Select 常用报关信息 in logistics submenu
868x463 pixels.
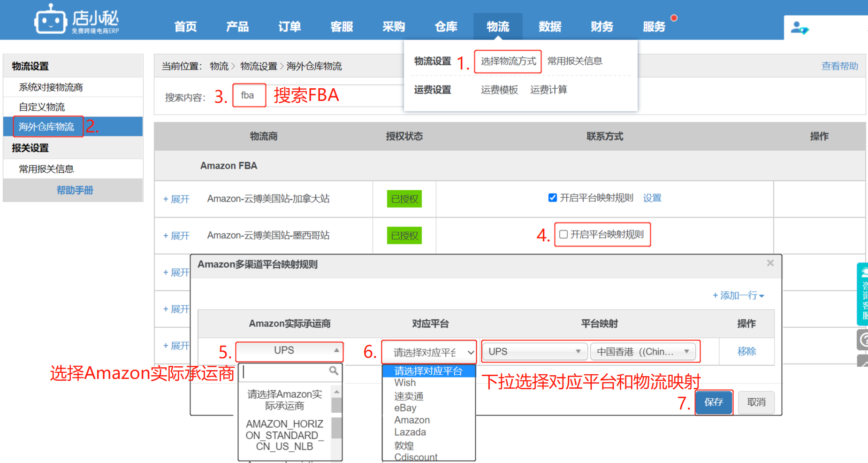[575, 61]
